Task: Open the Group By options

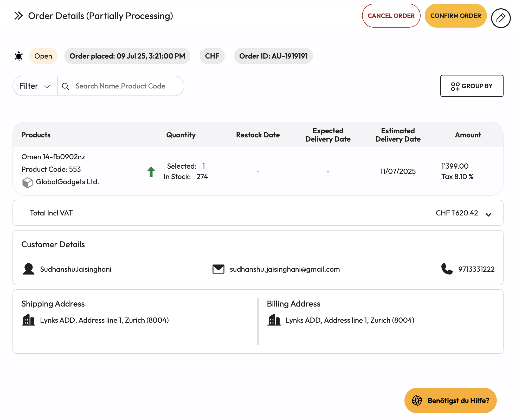Action: coord(472,86)
